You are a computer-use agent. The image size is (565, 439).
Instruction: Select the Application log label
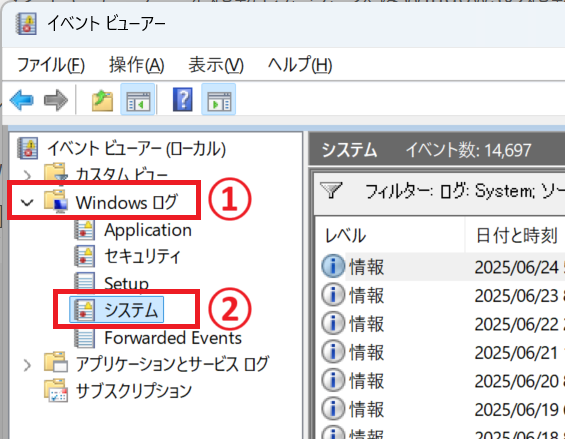point(148,230)
